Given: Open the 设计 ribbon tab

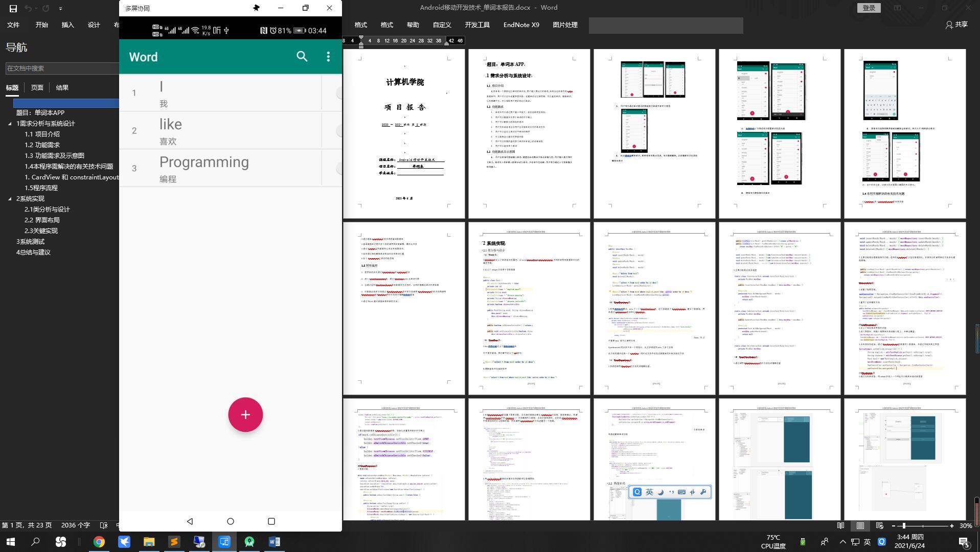Looking at the screenshot, I should click(x=94, y=25).
